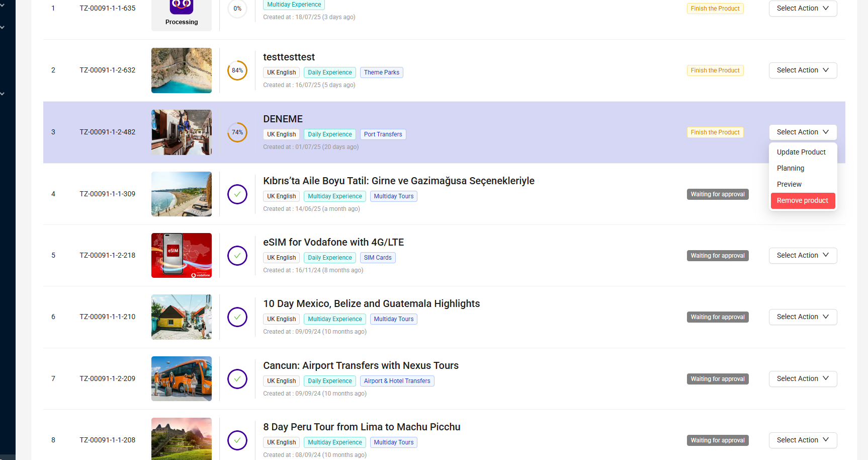Image resolution: width=868 pixels, height=460 pixels.
Task: Open the DENEME product title
Action: [x=283, y=119]
